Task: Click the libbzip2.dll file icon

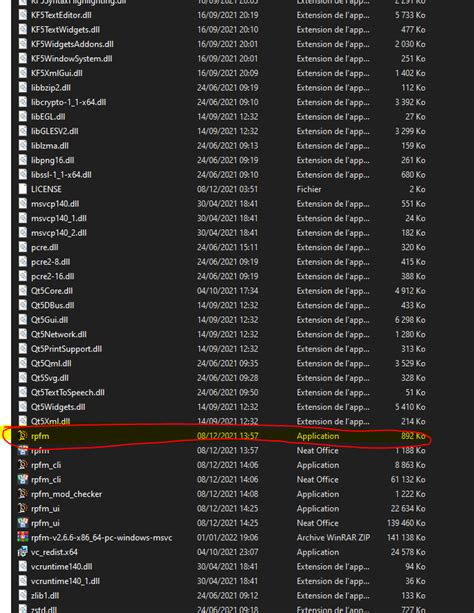Action: coord(23,88)
